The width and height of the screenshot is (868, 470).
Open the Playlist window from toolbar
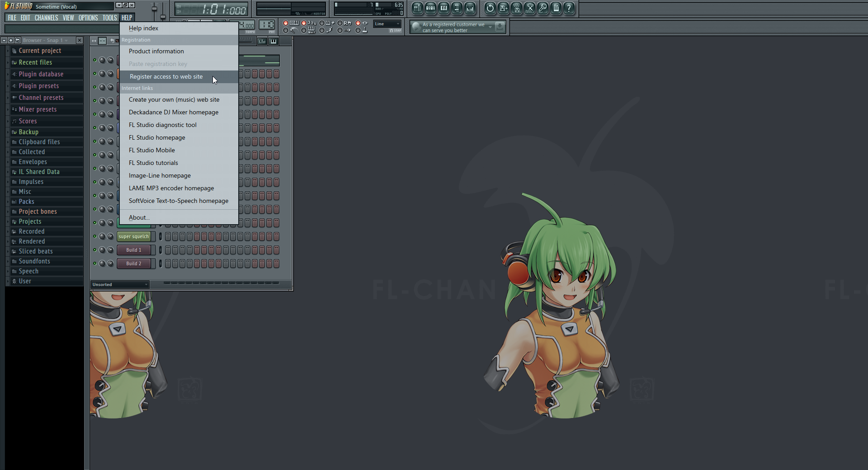click(417, 8)
